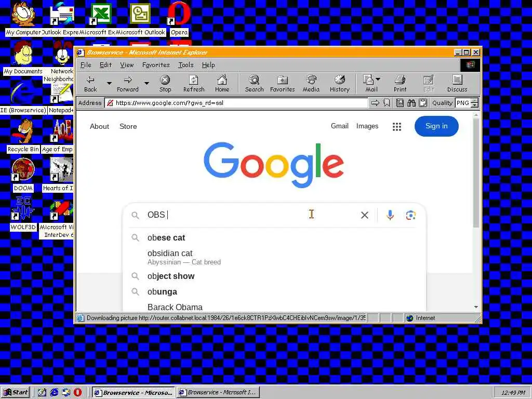Screen dimensions: 532x399
Task: Launch Opera from the quick launch bar
Action: [x=78, y=392]
